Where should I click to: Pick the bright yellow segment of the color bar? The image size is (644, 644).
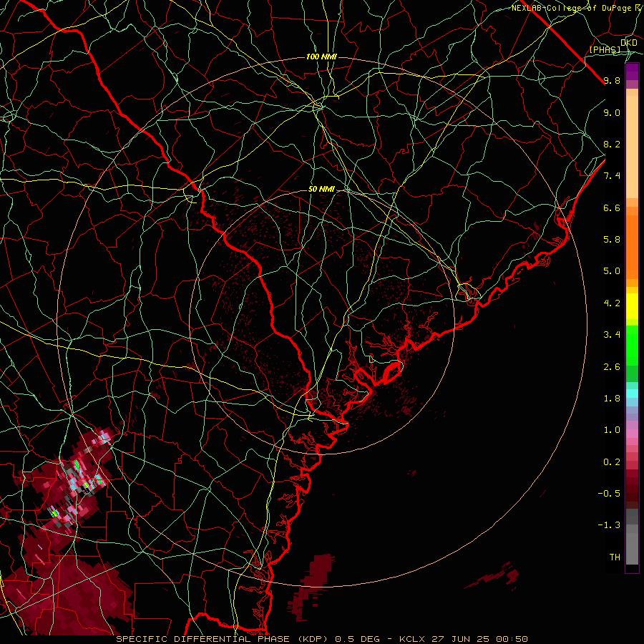632,306
